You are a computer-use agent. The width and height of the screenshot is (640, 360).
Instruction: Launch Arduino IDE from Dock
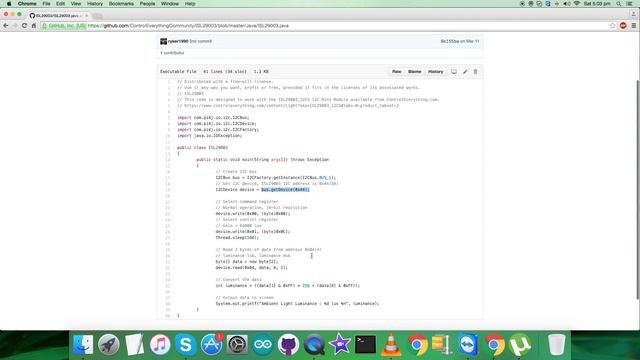click(x=263, y=344)
